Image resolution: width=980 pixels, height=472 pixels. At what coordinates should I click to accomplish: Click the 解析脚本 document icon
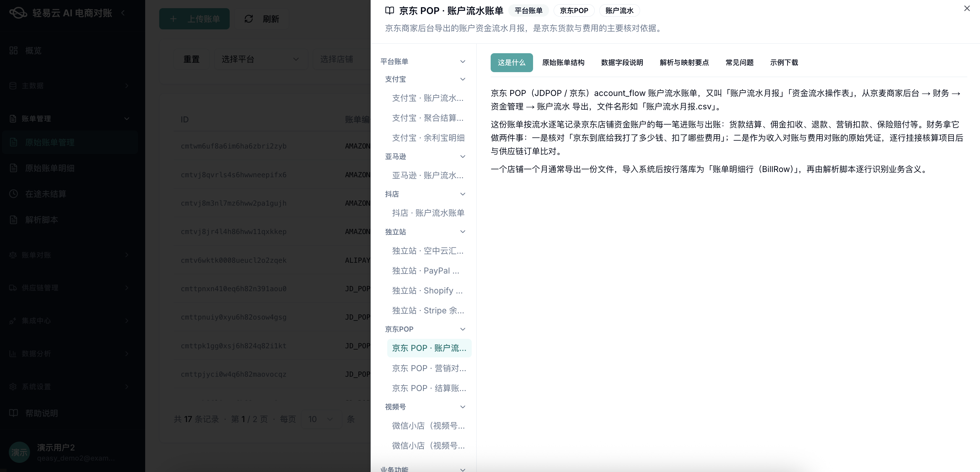tap(14, 220)
